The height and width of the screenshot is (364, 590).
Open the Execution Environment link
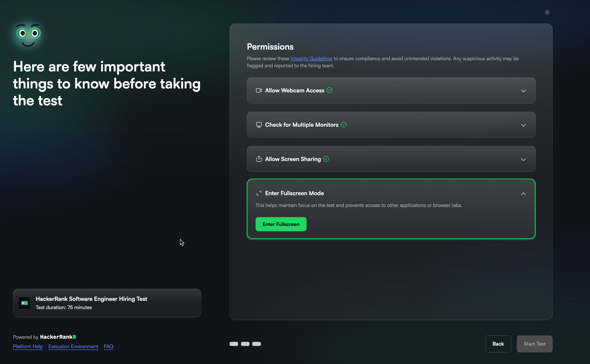(73, 346)
